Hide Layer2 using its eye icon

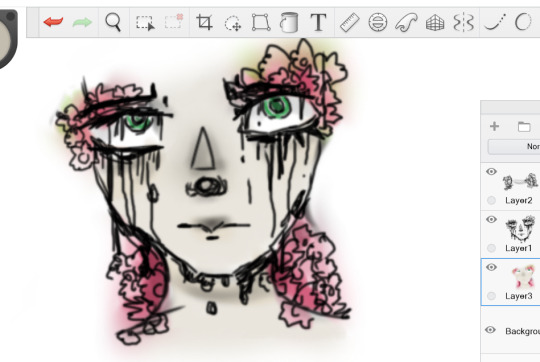click(x=491, y=172)
